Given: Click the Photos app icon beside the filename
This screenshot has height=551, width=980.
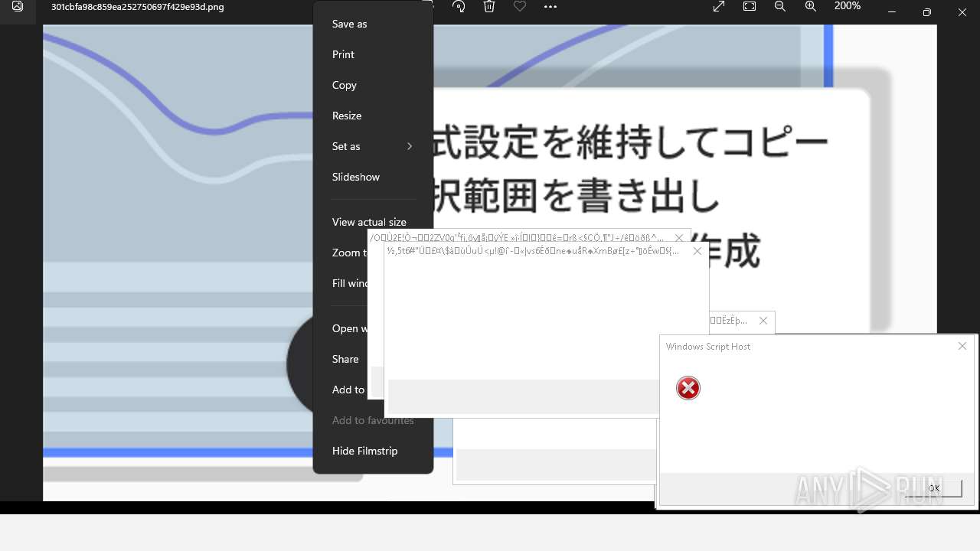Looking at the screenshot, I should [18, 7].
